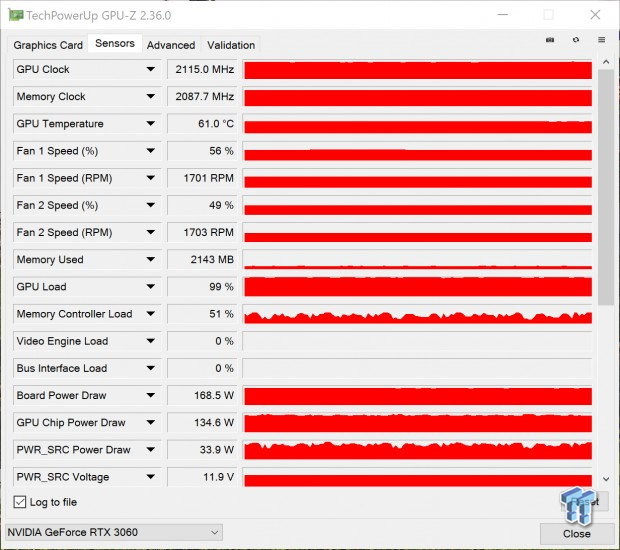The image size is (620, 550).
Task: Click the Fan 1 Speed value 56 %
Action: [202, 151]
